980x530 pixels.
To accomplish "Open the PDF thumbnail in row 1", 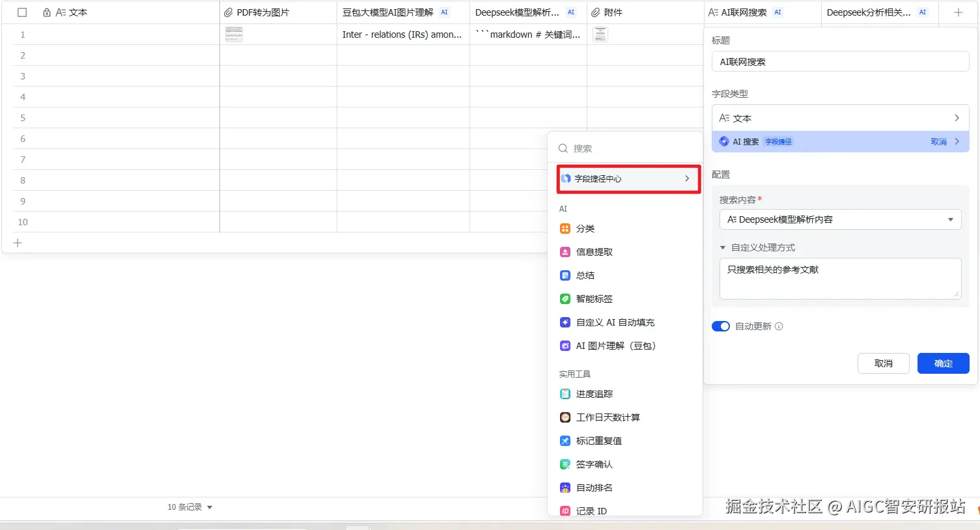I will [x=234, y=35].
